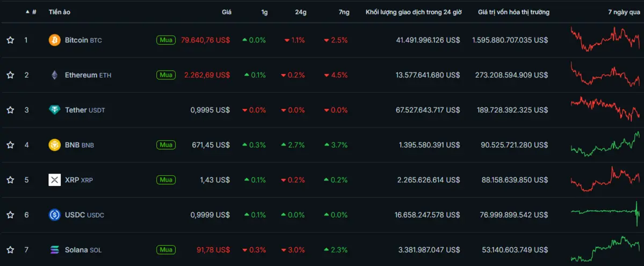
Task: Click BNB 7ng change 3.7%
Action: (x=336, y=145)
